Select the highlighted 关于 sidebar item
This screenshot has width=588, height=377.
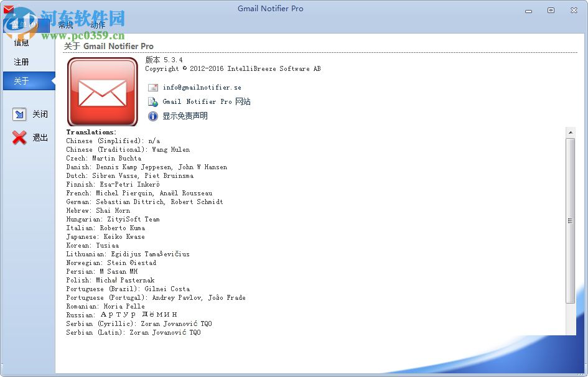coord(21,81)
